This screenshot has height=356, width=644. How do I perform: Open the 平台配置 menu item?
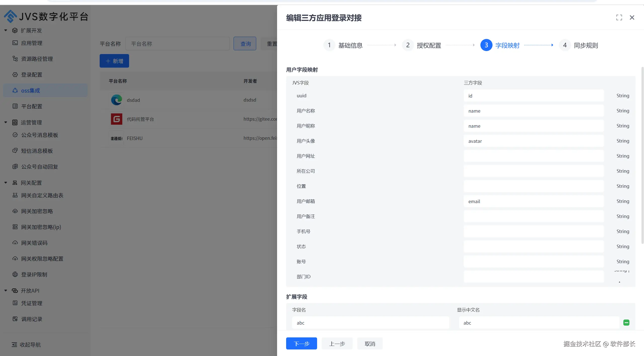pos(31,106)
